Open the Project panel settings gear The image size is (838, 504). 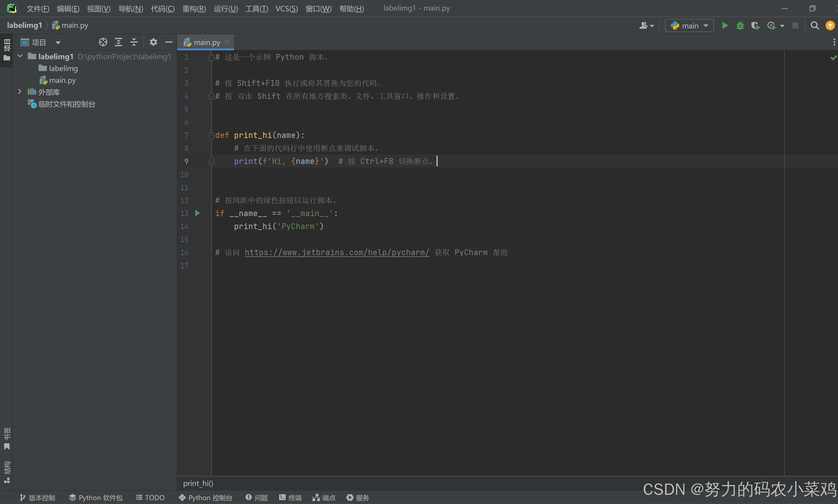point(154,42)
